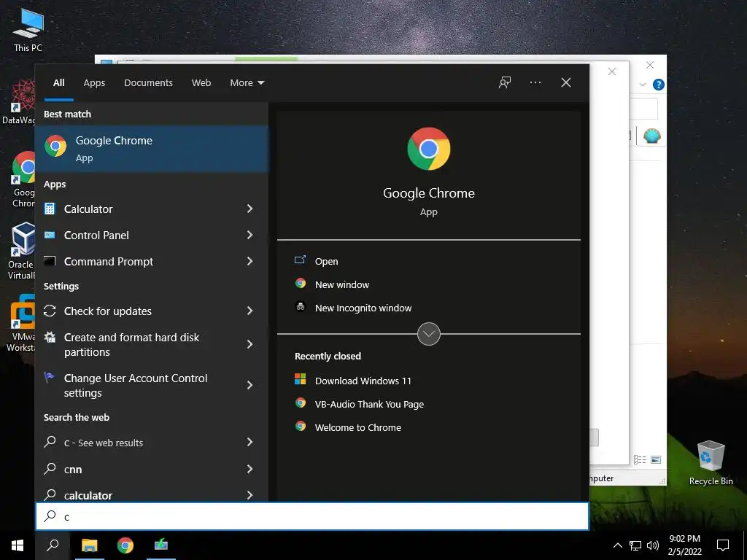
Task: Expand the 'c - See web results' arrow
Action: coord(249,443)
